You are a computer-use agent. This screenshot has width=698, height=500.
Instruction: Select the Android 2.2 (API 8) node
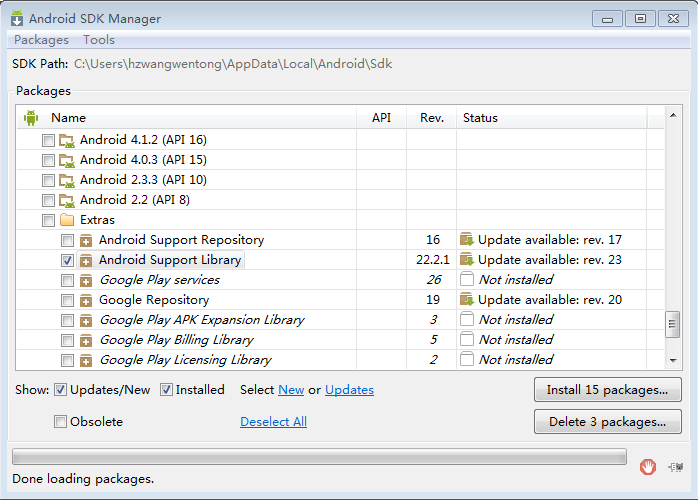click(135, 200)
